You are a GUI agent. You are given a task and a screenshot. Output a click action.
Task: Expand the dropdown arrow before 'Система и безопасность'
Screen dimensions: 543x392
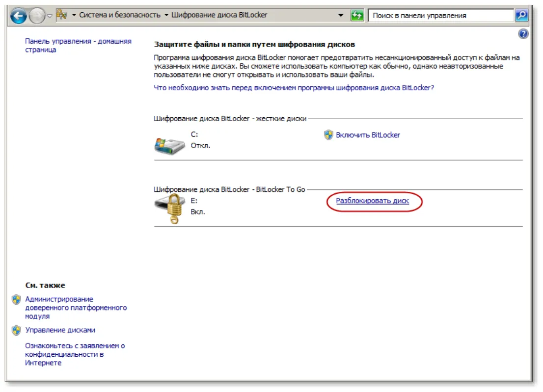[x=74, y=15]
